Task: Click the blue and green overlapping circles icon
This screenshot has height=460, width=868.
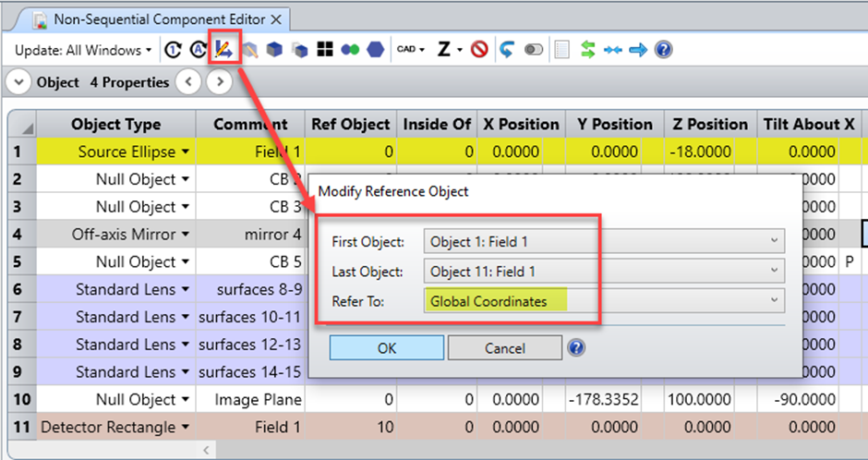Action: tap(350, 50)
